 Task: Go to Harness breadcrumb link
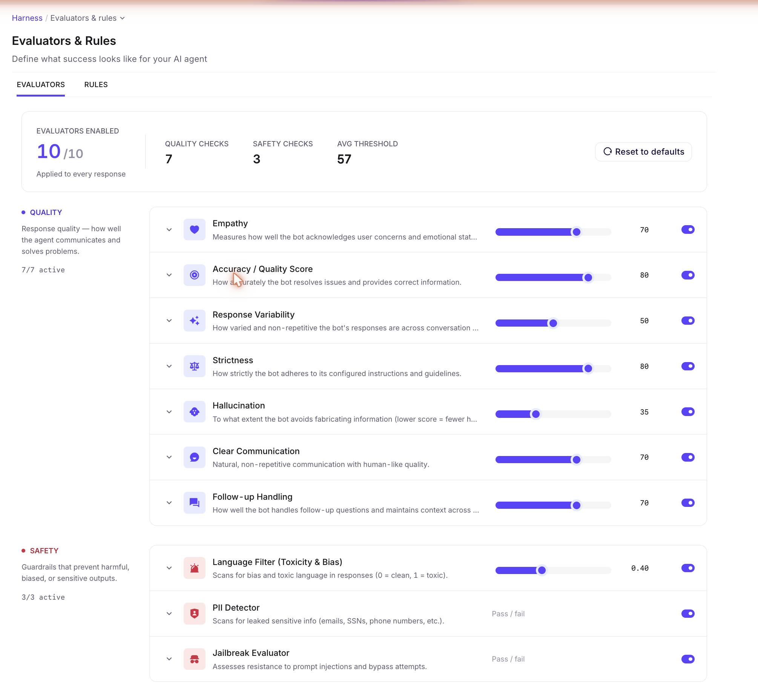(x=27, y=18)
